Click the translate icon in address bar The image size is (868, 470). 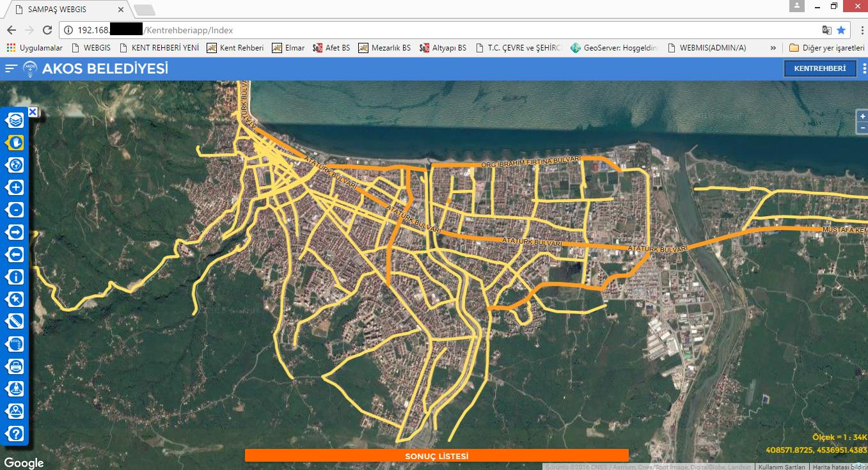[826, 30]
